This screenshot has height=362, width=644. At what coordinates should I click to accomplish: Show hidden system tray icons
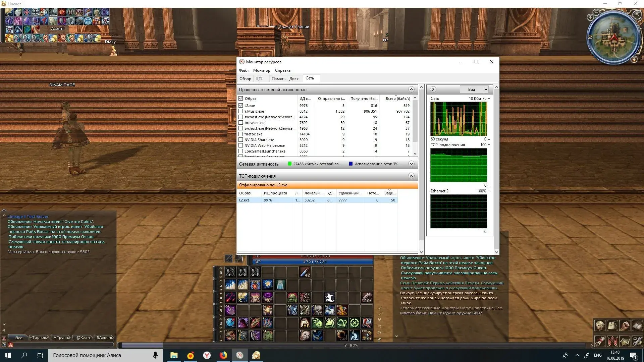(x=577, y=355)
